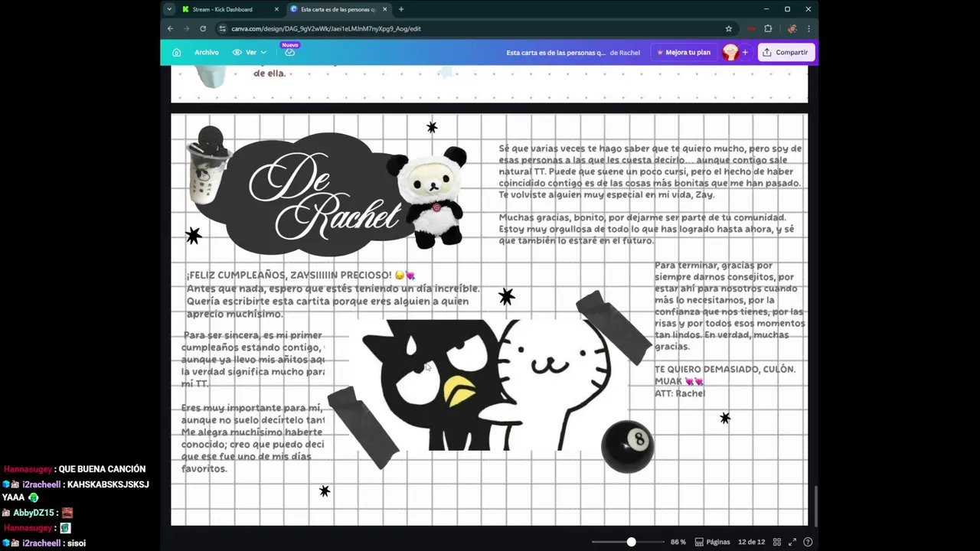The width and height of the screenshot is (980, 551).
Task: Click the 86 % zoom value
Action: coord(678,542)
